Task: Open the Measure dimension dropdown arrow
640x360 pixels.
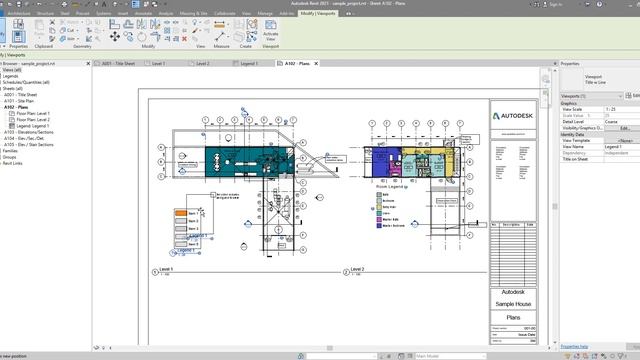Action: point(228,25)
